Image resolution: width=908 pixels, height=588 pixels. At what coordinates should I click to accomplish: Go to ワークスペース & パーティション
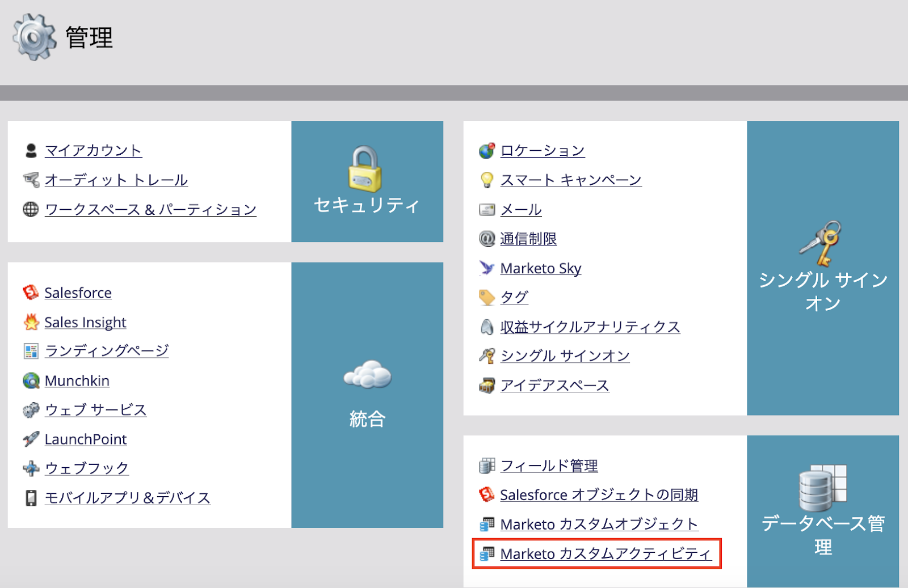pyautogui.click(x=150, y=209)
